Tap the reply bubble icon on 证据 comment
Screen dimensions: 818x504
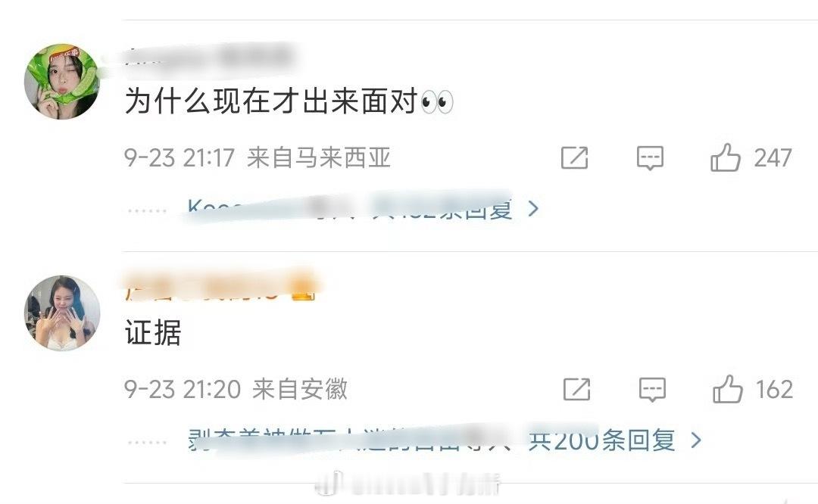click(652, 389)
